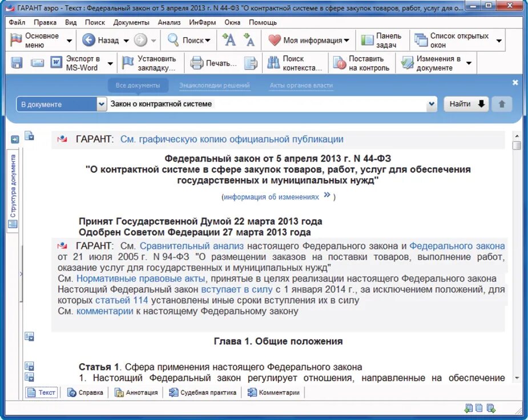The image size is (528, 420).
Task: Switch to the Справка bottom tab
Action: (x=85, y=393)
